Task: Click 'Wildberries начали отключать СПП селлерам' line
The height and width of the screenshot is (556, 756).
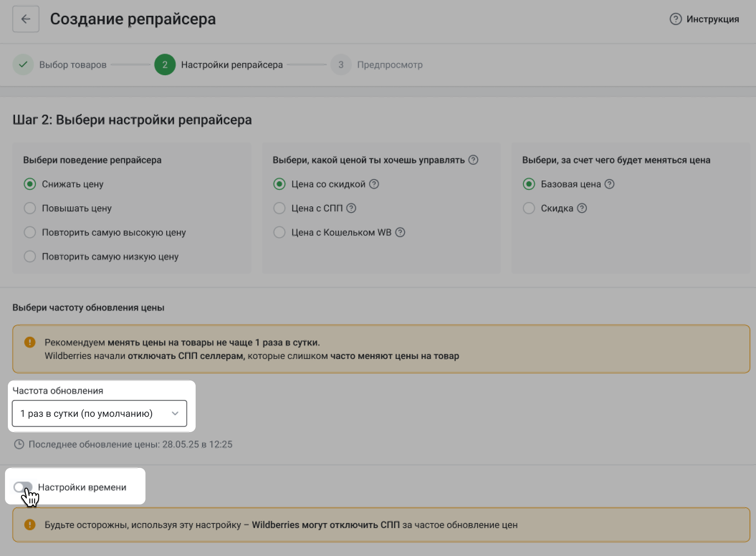Action: (x=252, y=356)
